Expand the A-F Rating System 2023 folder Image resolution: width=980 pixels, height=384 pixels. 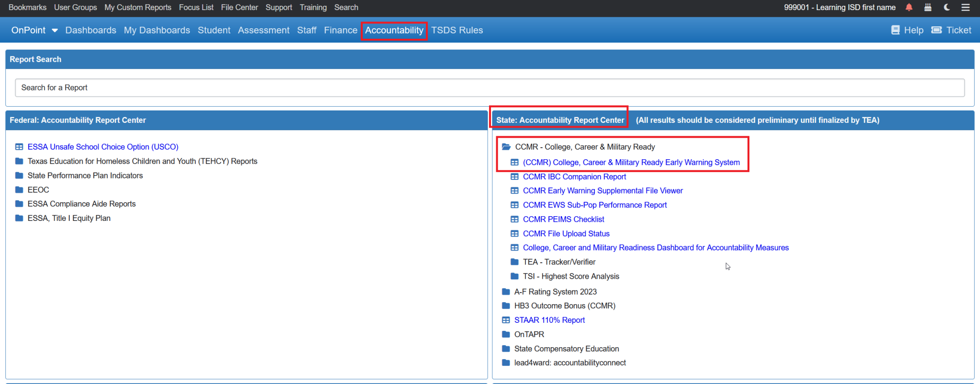[x=506, y=292]
